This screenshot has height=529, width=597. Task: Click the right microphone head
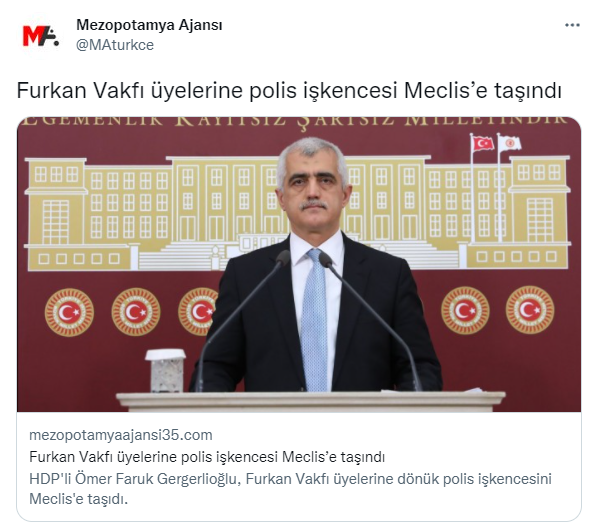(325, 259)
